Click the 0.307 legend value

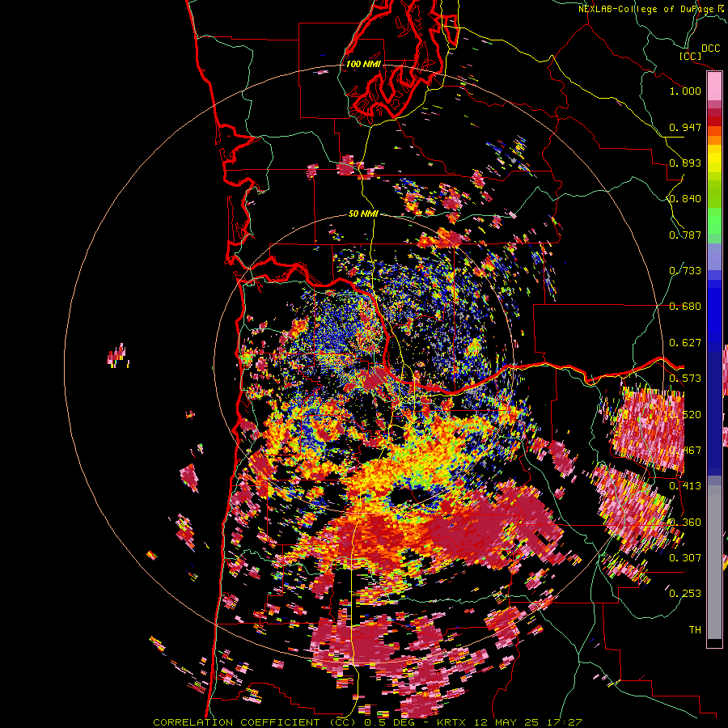685,558
